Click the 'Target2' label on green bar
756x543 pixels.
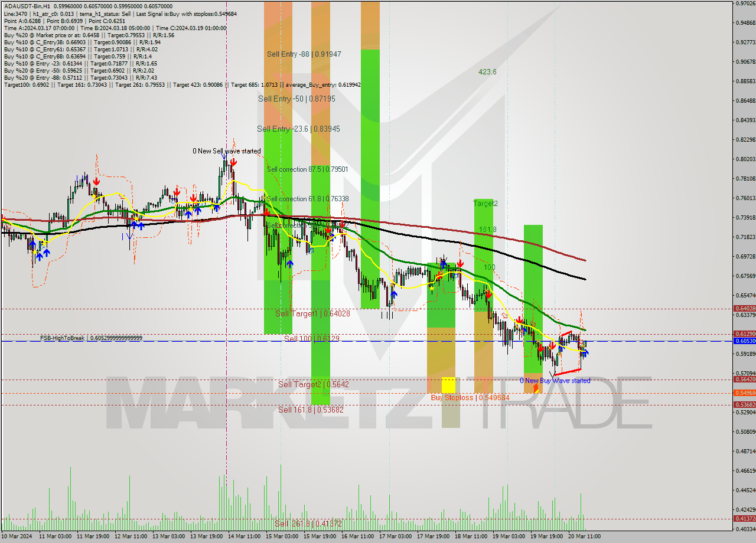point(485,203)
